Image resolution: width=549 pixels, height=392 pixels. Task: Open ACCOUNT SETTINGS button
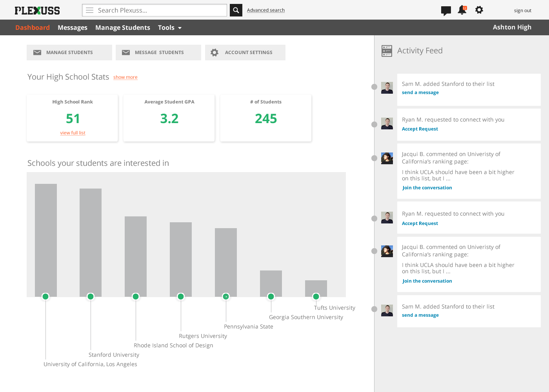coord(245,53)
